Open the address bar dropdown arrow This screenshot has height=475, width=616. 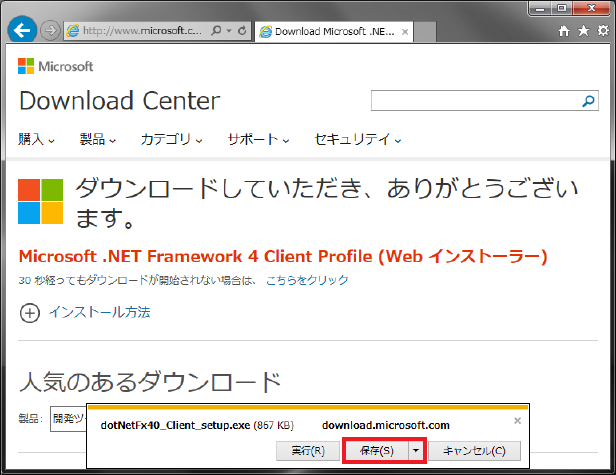pos(229,31)
